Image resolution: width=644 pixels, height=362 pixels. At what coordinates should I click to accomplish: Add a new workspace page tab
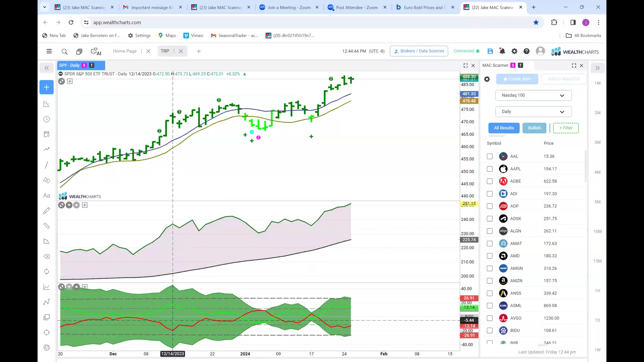(x=199, y=51)
